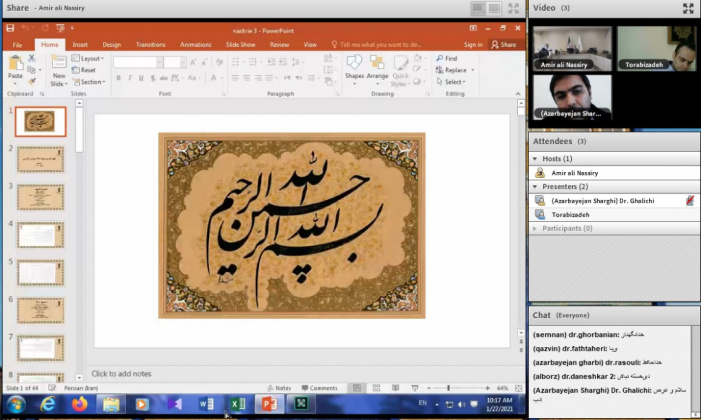
Task: Collapse the Hosts attendee group
Action: pyautogui.click(x=534, y=159)
